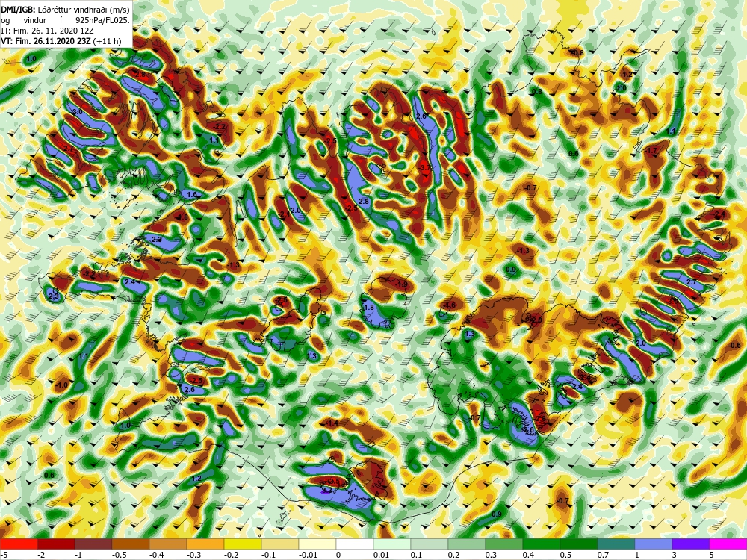Select the green legend swatch above 0.3
Viewport: 747px width, 560px height.
coord(504,544)
